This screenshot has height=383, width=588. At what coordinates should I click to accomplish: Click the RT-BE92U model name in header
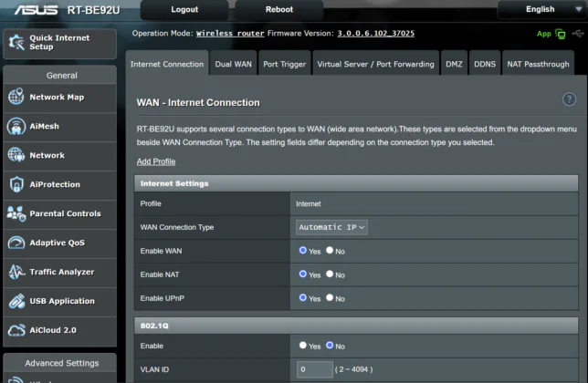click(93, 10)
